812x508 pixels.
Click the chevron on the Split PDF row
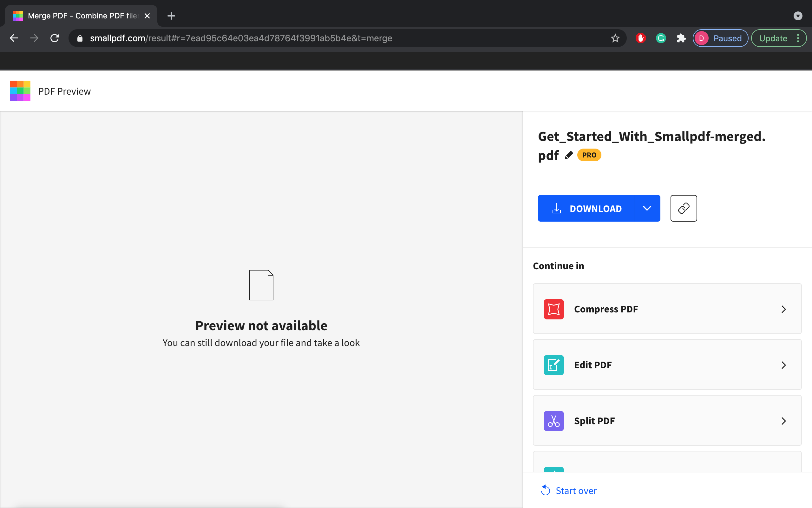click(783, 421)
